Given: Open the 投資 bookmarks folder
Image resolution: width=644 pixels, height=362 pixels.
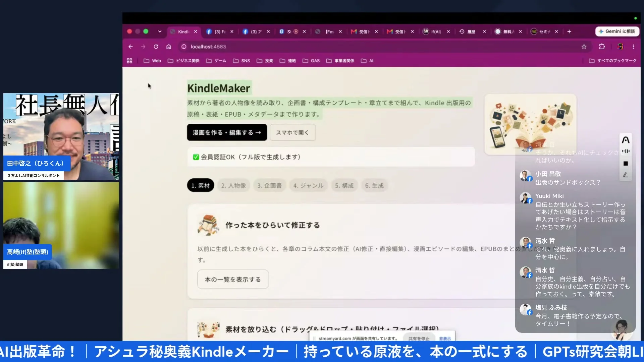Looking at the screenshot, I should point(265,61).
